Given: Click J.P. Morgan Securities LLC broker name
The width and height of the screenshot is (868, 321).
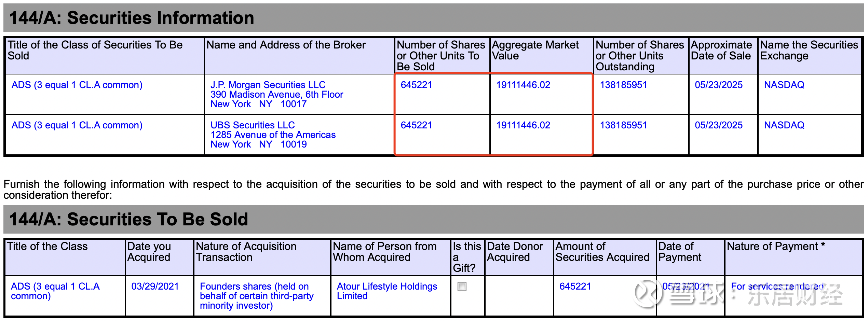Looking at the screenshot, I should pyautogui.click(x=268, y=85).
